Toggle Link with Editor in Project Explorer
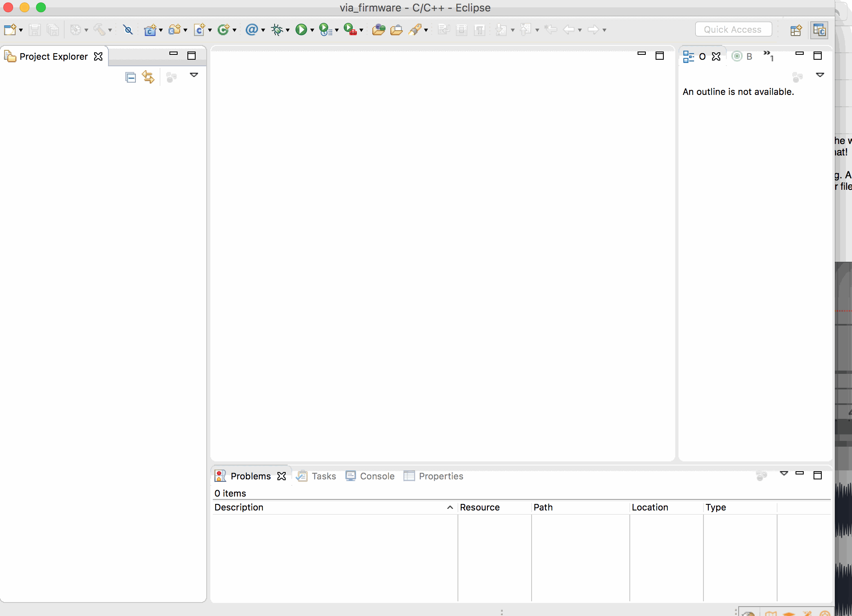Image resolution: width=852 pixels, height=616 pixels. 148,76
